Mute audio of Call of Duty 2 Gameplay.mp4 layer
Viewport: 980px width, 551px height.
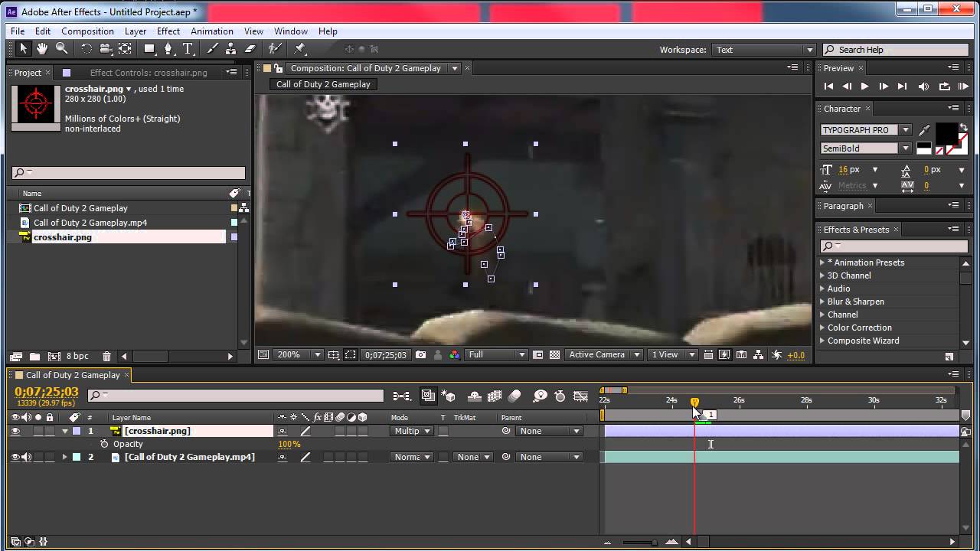point(27,457)
